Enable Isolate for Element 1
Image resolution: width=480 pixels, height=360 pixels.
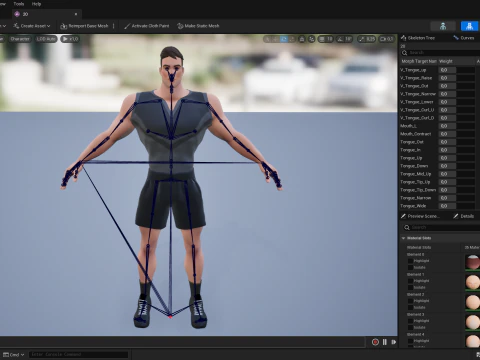point(410,288)
